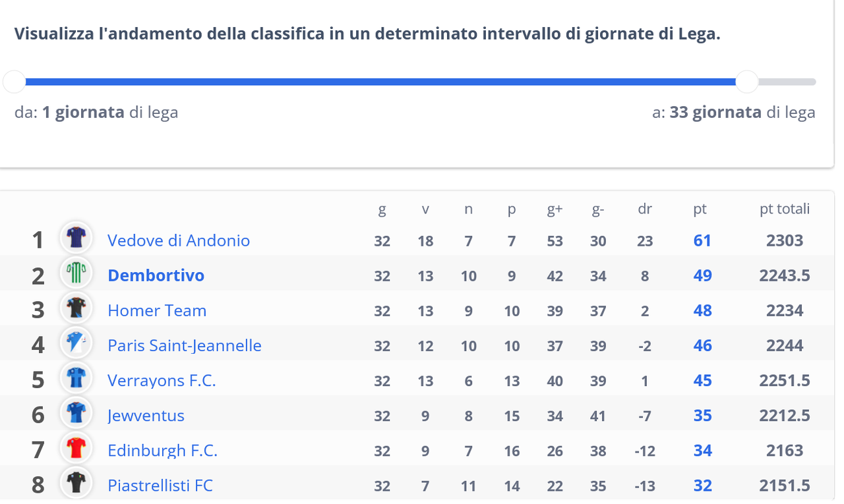Click Dembortivo's green striped jersey icon
Viewport: 844px width, 504px height.
point(76,273)
